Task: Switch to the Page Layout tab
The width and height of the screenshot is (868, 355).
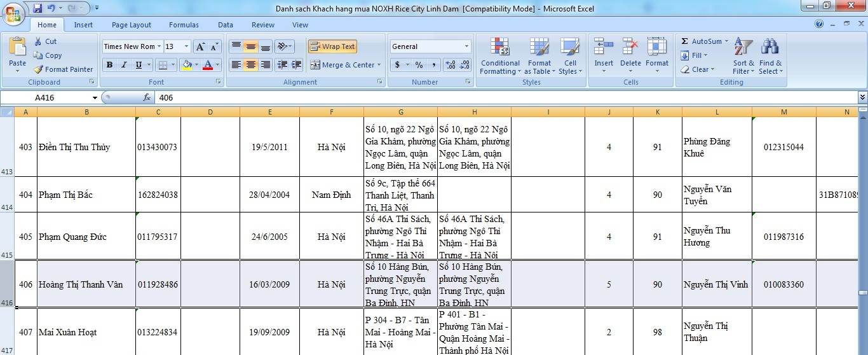Action: 132,25
